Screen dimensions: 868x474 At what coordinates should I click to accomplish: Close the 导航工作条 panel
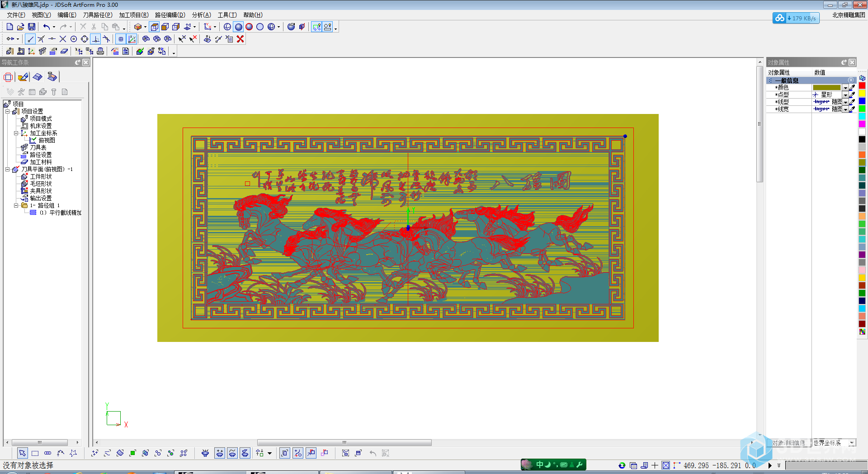pyautogui.click(x=85, y=62)
